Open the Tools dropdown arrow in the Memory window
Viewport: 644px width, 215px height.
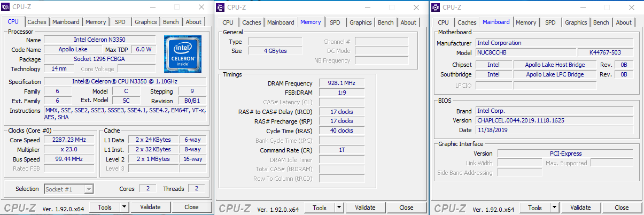tap(339, 208)
